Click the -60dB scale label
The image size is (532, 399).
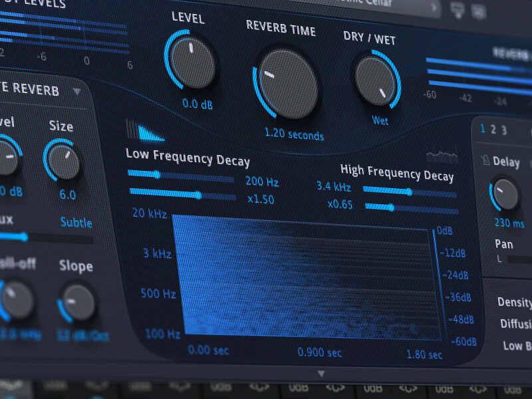pyautogui.click(x=464, y=341)
